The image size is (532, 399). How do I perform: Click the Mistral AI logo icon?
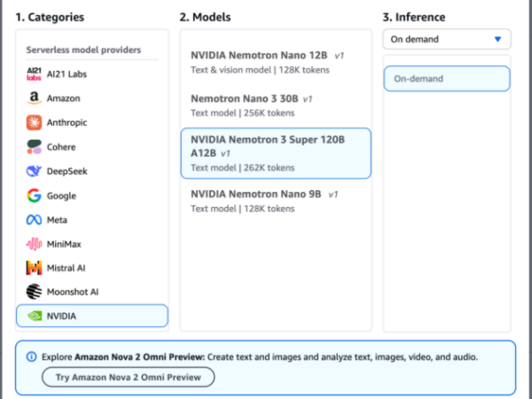point(34,268)
